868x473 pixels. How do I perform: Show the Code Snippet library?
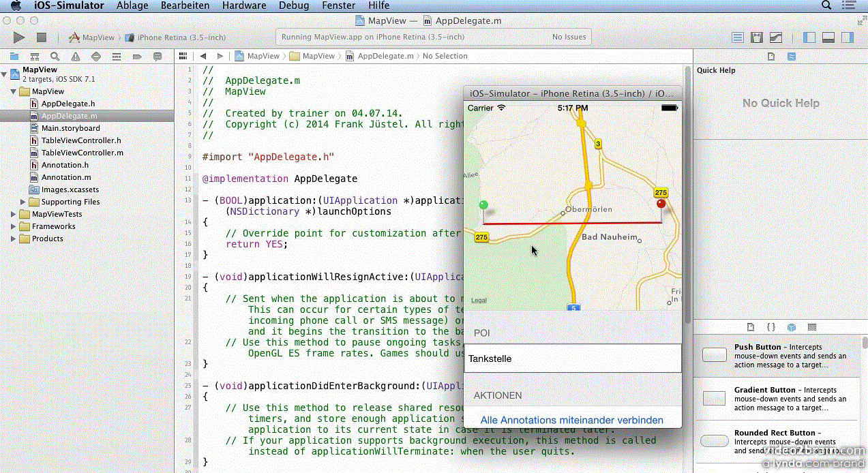[771, 327]
